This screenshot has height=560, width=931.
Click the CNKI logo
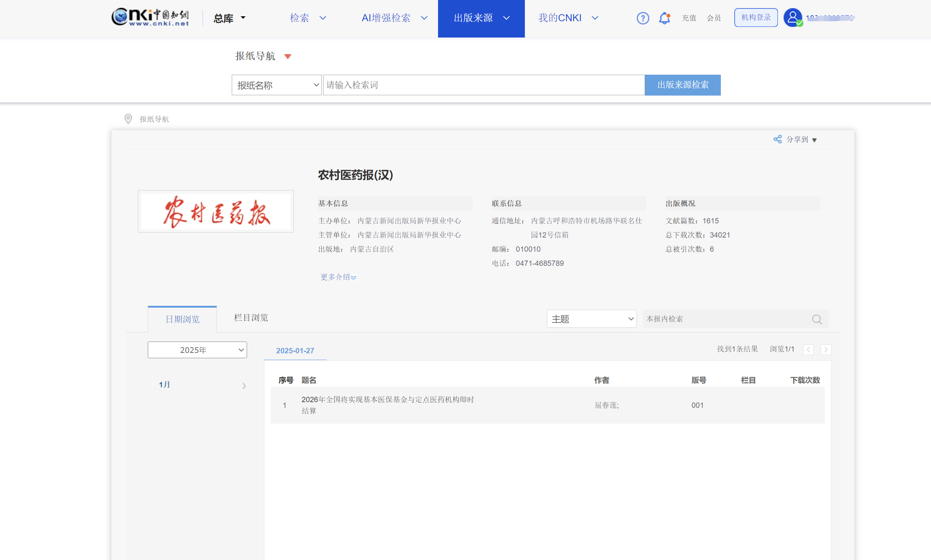[150, 17]
